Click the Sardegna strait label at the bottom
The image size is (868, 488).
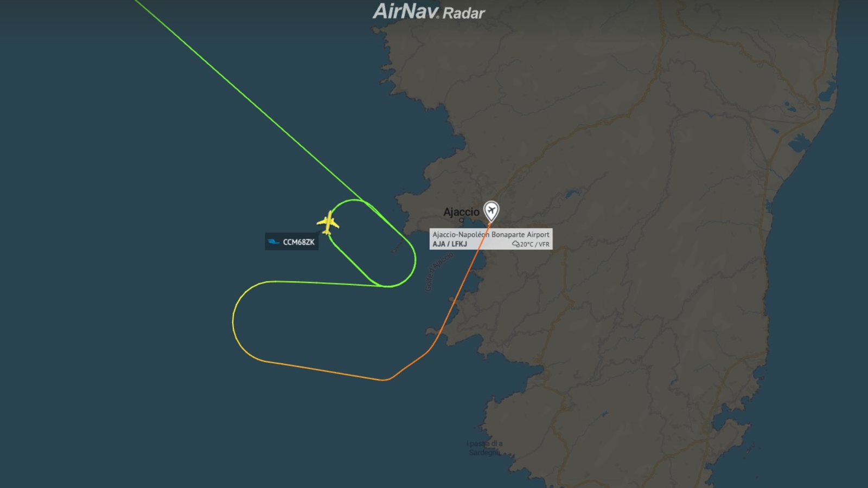pos(484,448)
